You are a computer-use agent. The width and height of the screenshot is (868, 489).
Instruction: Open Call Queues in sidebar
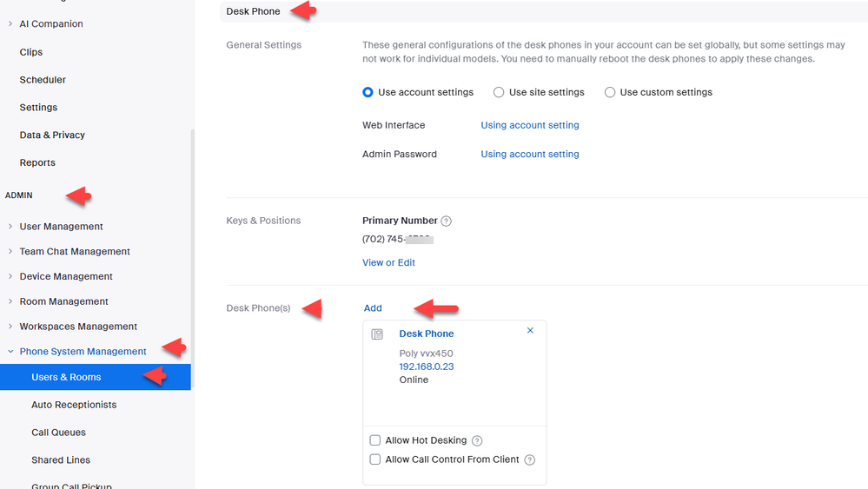(58, 433)
